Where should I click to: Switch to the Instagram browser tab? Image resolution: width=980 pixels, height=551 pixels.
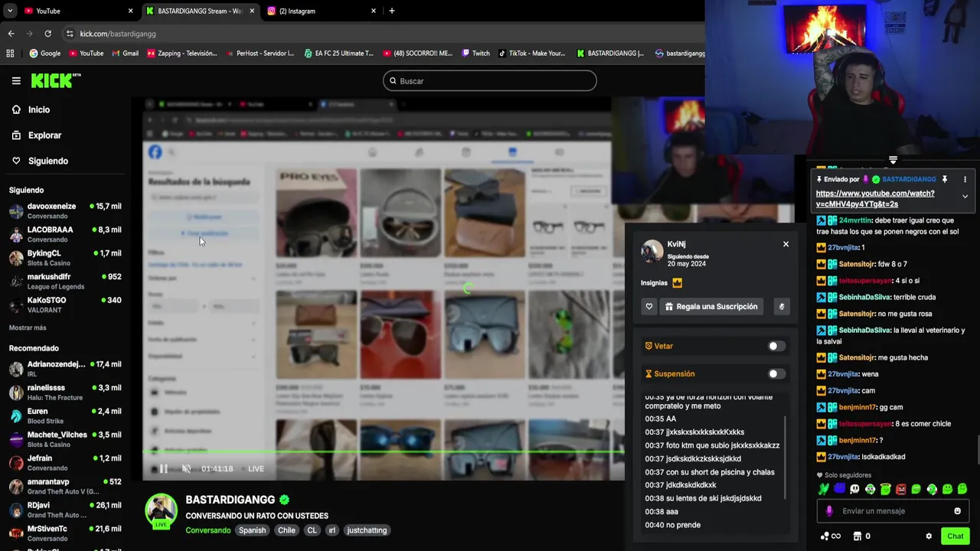[322, 11]
